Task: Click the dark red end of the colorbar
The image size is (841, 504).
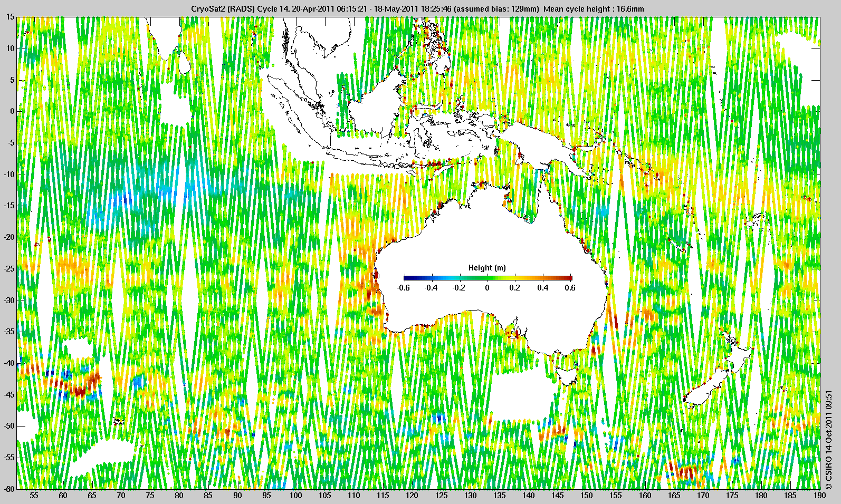Action: (569, 278)
